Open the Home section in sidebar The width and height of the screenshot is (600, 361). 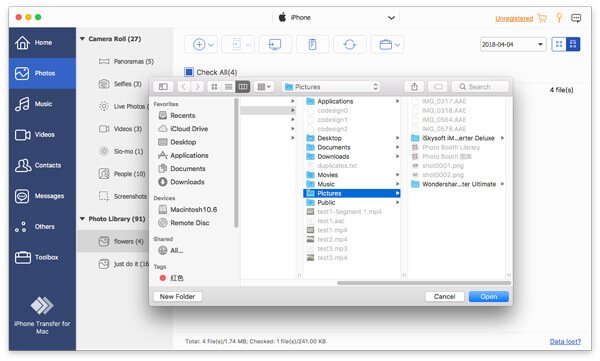42,42
